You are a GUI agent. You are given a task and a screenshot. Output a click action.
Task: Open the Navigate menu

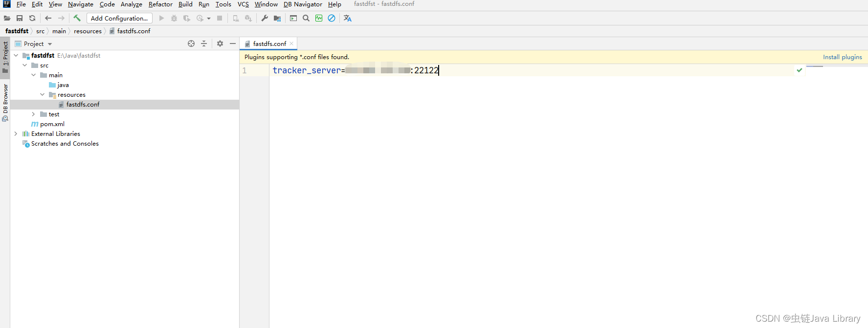click(81, 4)
